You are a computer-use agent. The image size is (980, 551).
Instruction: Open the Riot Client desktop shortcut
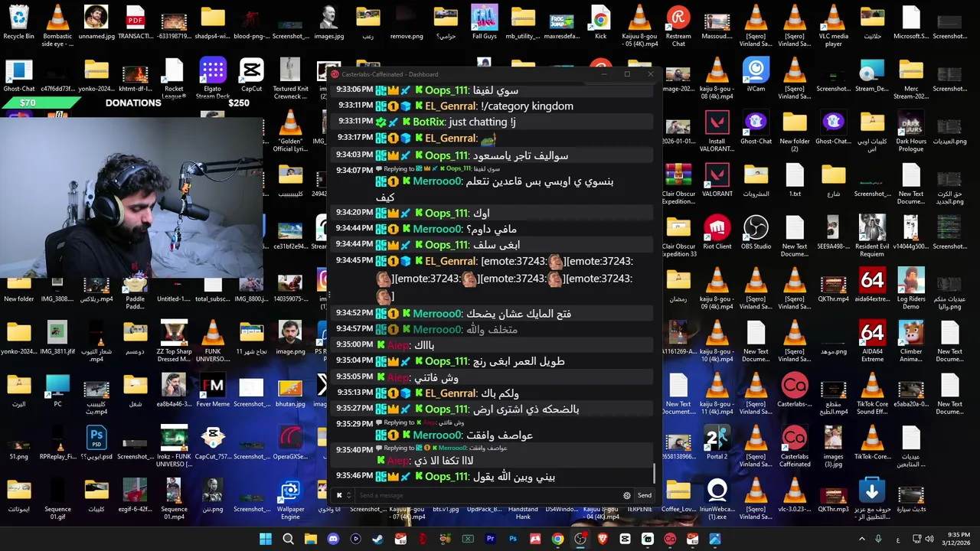717,233
